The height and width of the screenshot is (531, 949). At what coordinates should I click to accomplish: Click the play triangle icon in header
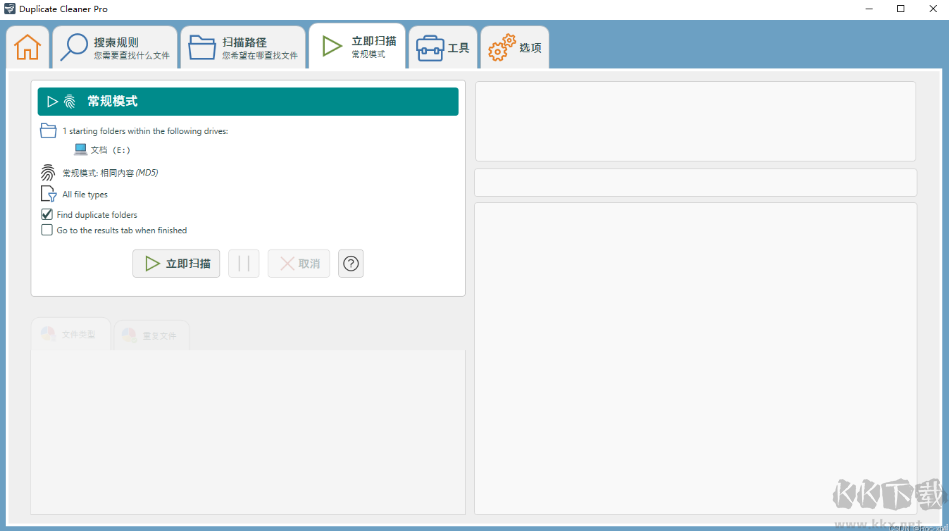click(x=53, y=102)
